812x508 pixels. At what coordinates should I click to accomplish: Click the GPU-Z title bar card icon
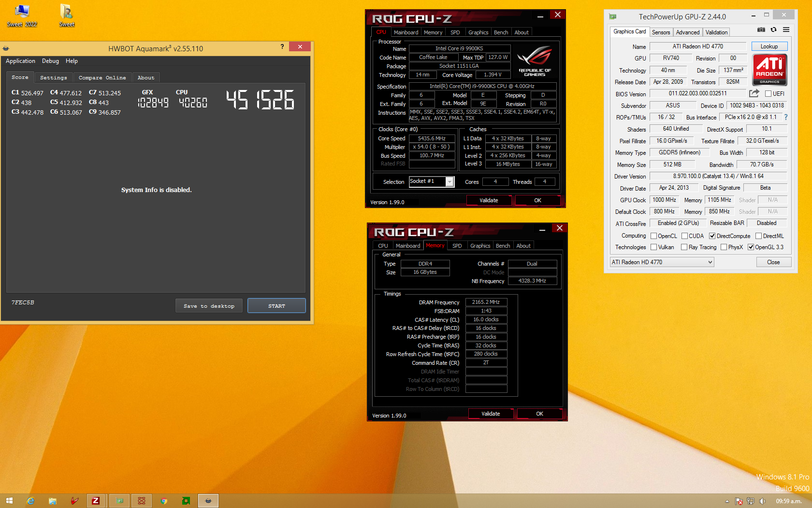click(613, 16)
